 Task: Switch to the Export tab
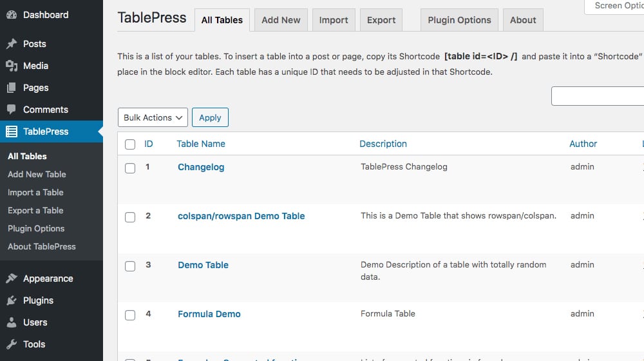381,20
